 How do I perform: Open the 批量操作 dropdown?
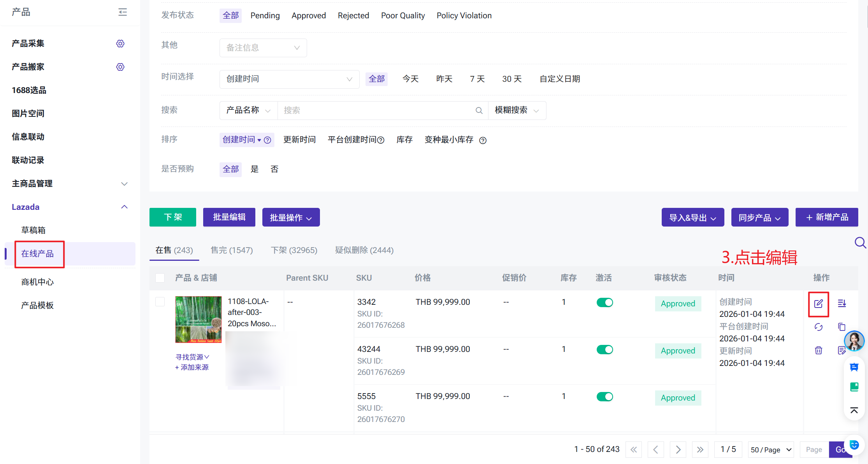pyautogui.click(x=291, y=217)
